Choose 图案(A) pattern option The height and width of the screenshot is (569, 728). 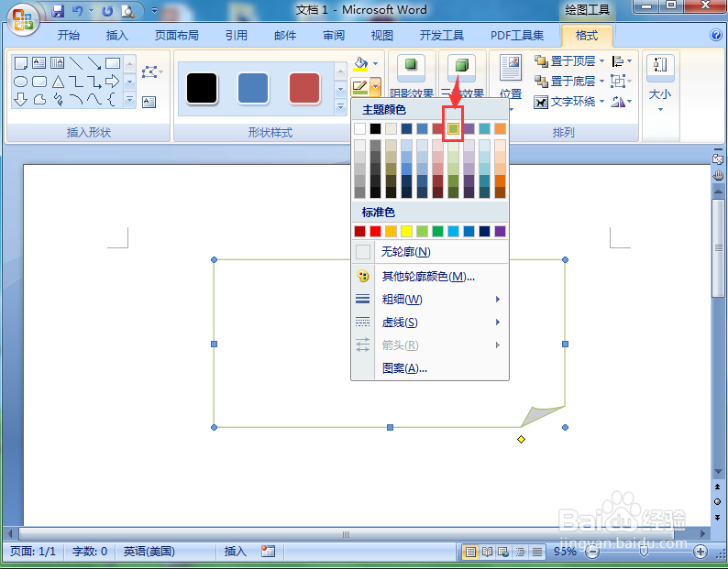point(430,368)
